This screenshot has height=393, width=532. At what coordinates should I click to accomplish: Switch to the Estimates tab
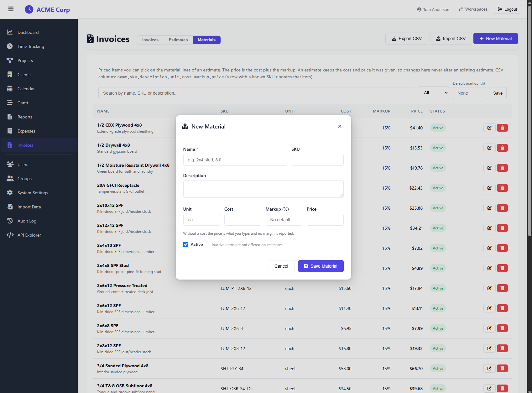178,40
